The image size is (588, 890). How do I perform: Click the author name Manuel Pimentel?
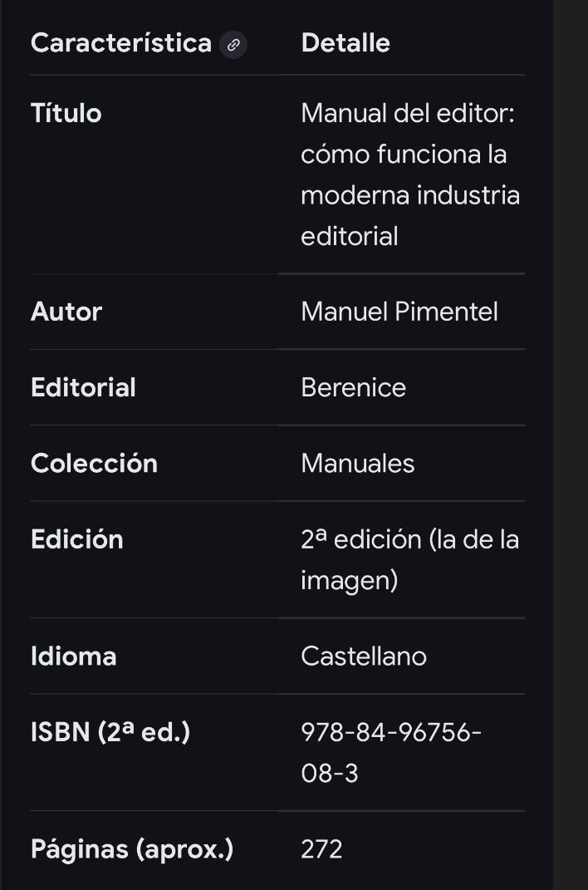coord(399,312)
